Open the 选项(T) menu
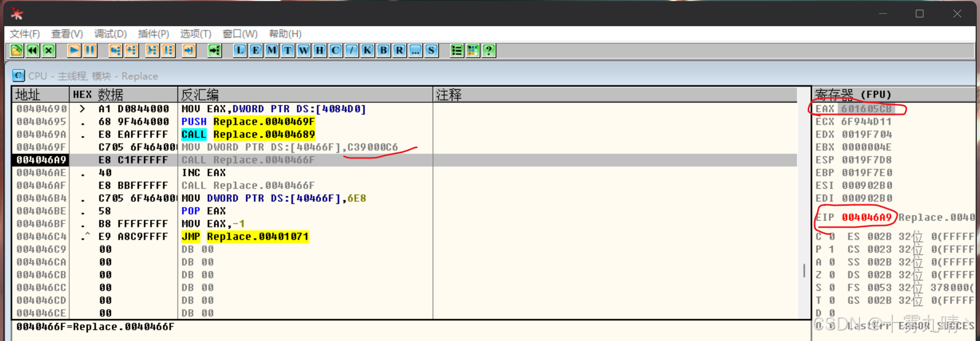980x341 pixels. click(196, 34)
